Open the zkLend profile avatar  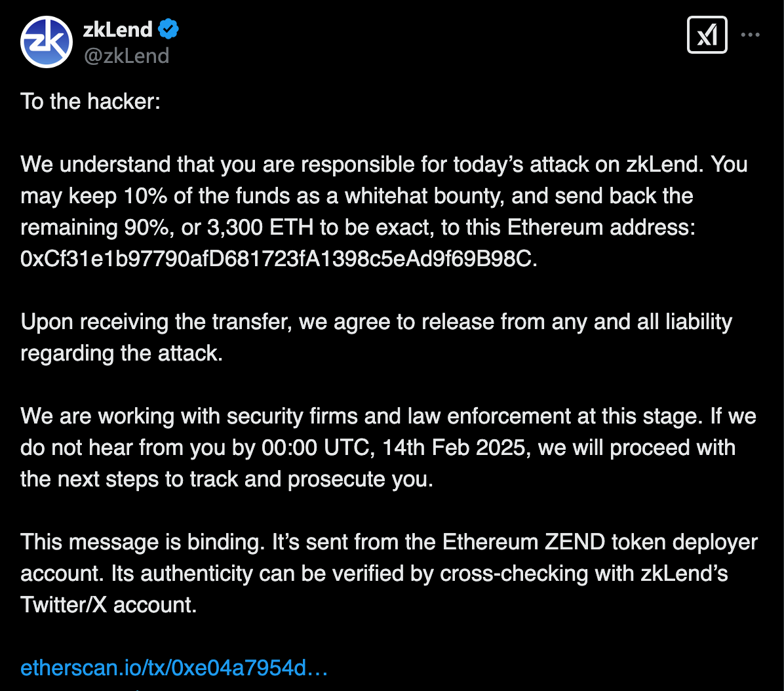(47, 42)
